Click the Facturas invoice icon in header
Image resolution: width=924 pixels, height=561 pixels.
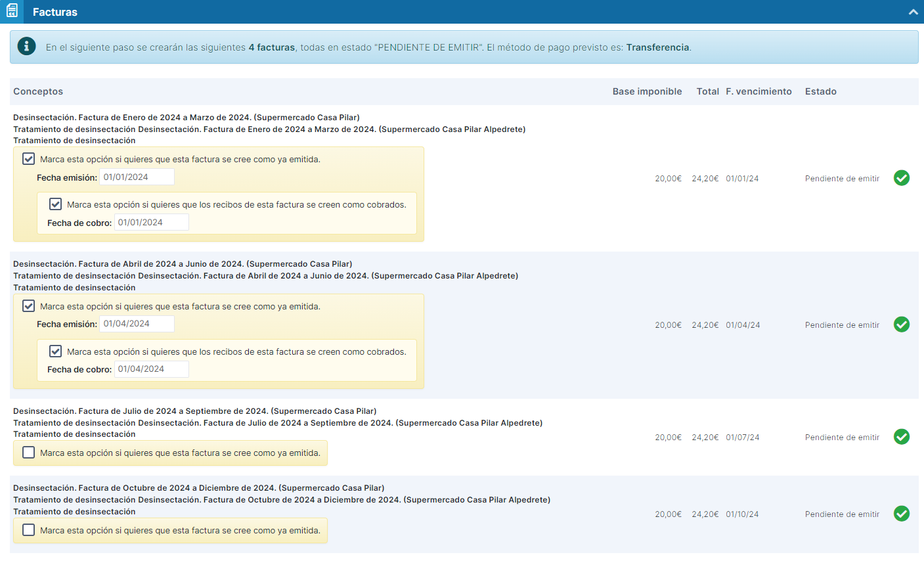tap(12, 11)
